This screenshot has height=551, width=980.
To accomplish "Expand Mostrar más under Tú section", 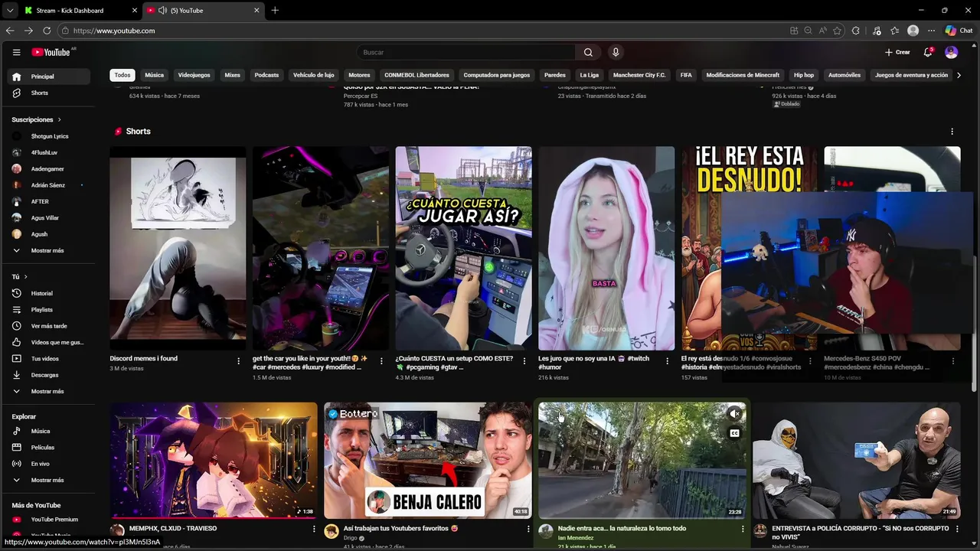I will (50, 391).
